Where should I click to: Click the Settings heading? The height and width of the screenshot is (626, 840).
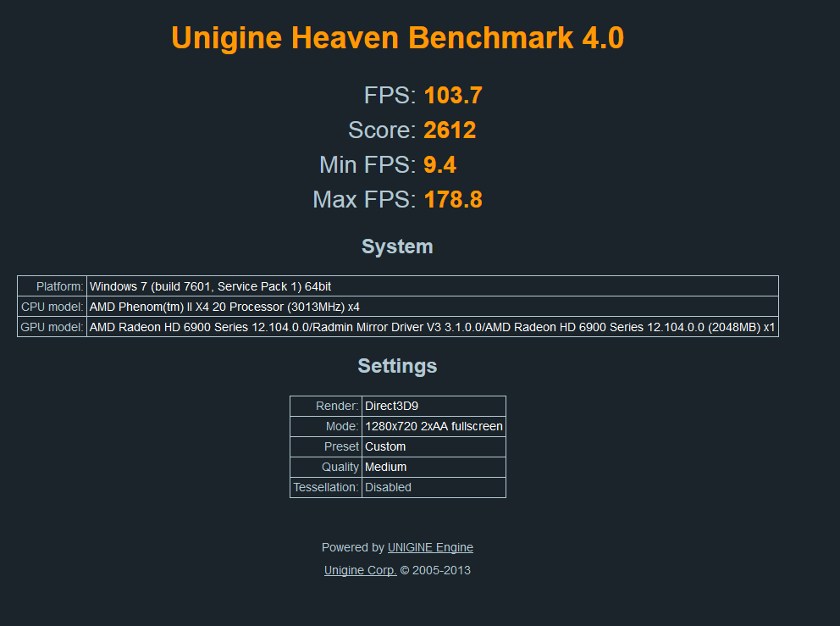click(397, 366)
